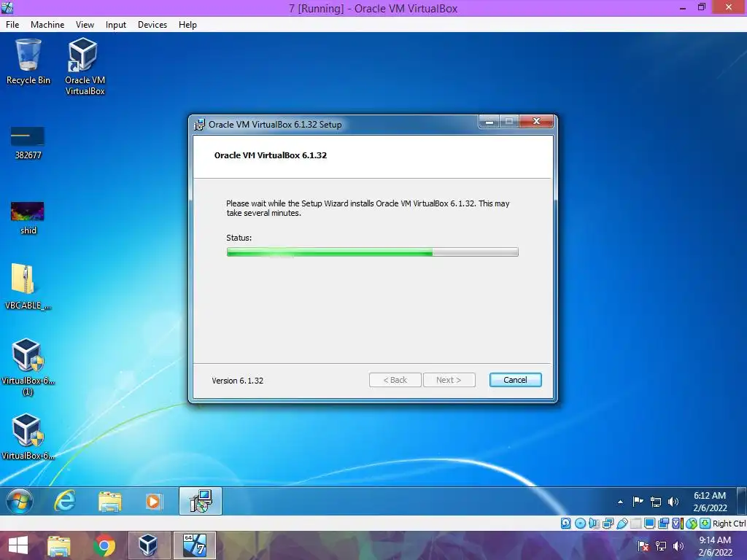
Task: Click the VirtualBox VM window title icon
Action: [7, 7]
